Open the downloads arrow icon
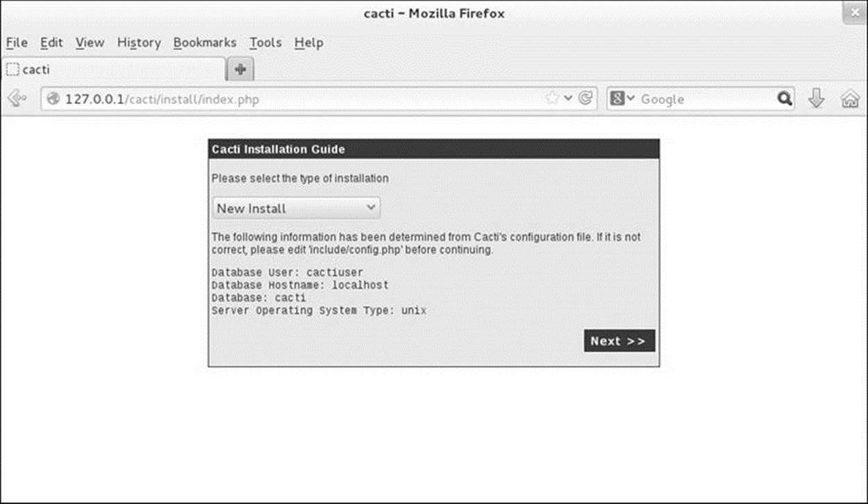The width and height of the screenshot is (868, 504). pos(817,99)
